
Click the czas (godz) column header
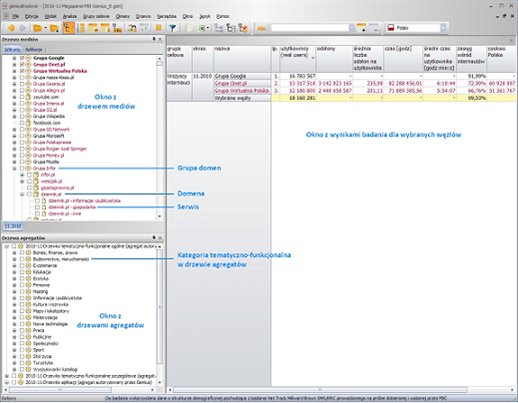pyautogui.click(x=403, y=58)
